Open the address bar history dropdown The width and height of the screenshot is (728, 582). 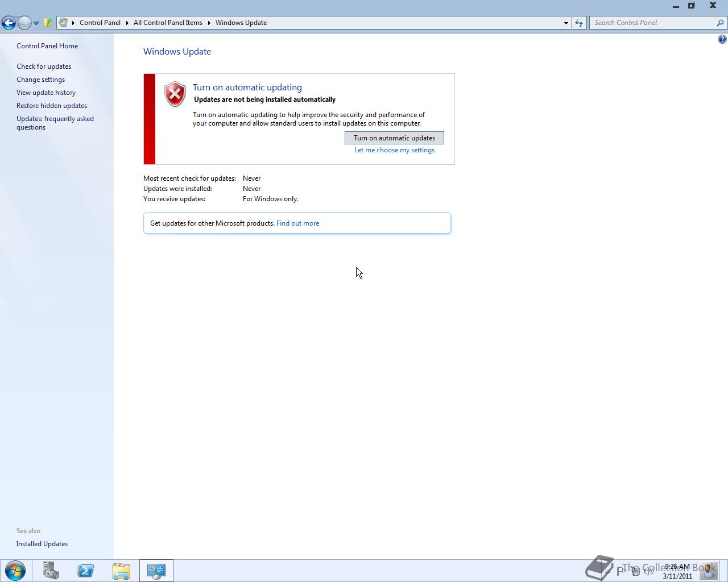pos(566,23)
